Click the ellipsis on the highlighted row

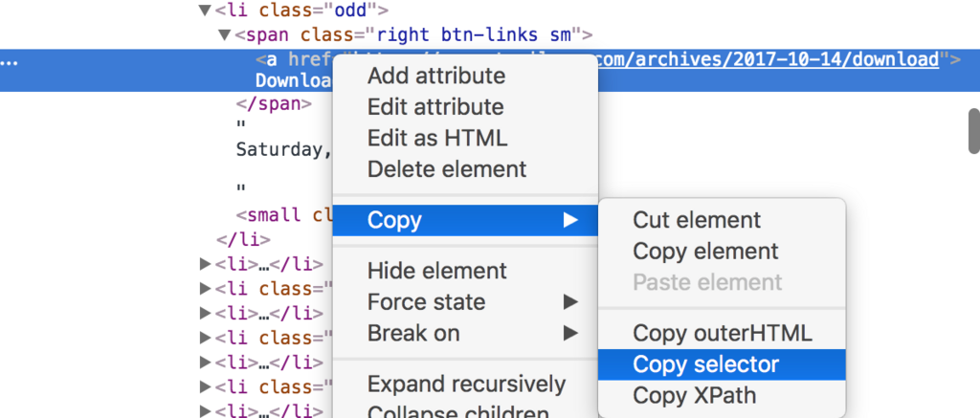[10, 62]
